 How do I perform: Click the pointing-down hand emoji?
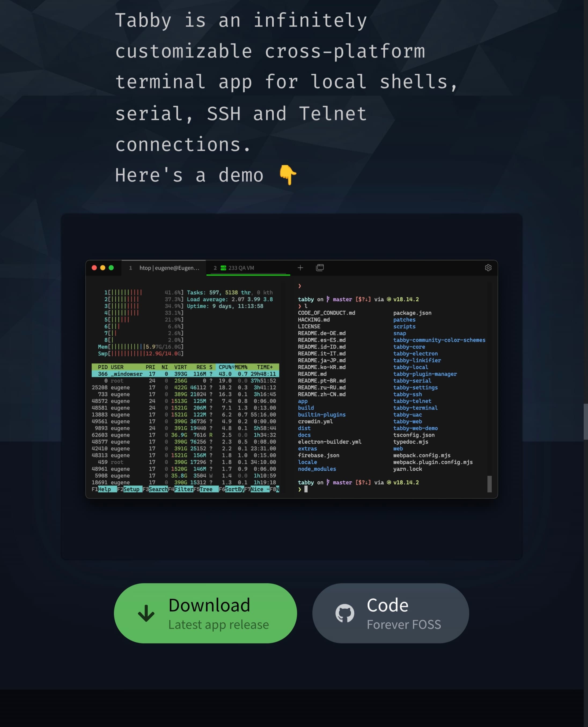click(288, 175)
